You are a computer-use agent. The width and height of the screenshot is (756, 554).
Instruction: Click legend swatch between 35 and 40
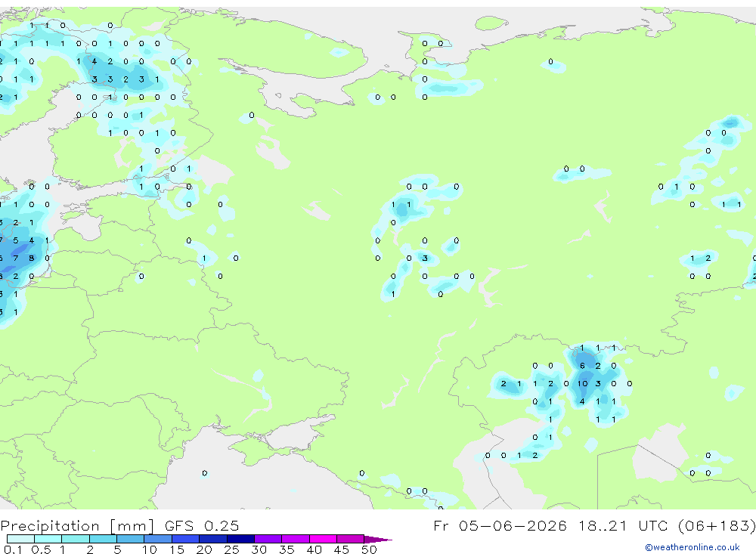click(x=296, y=539)
